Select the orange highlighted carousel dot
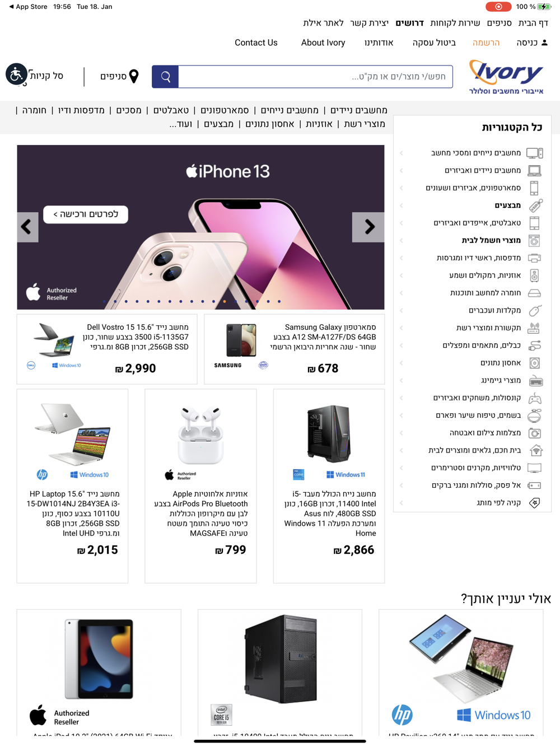The image size is (560, 747). (225, 301)
